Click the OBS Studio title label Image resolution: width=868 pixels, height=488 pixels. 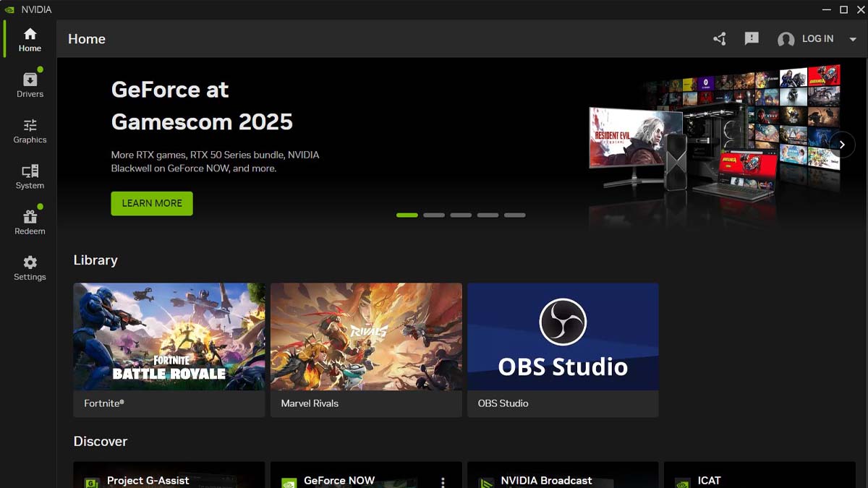[503, 403]
